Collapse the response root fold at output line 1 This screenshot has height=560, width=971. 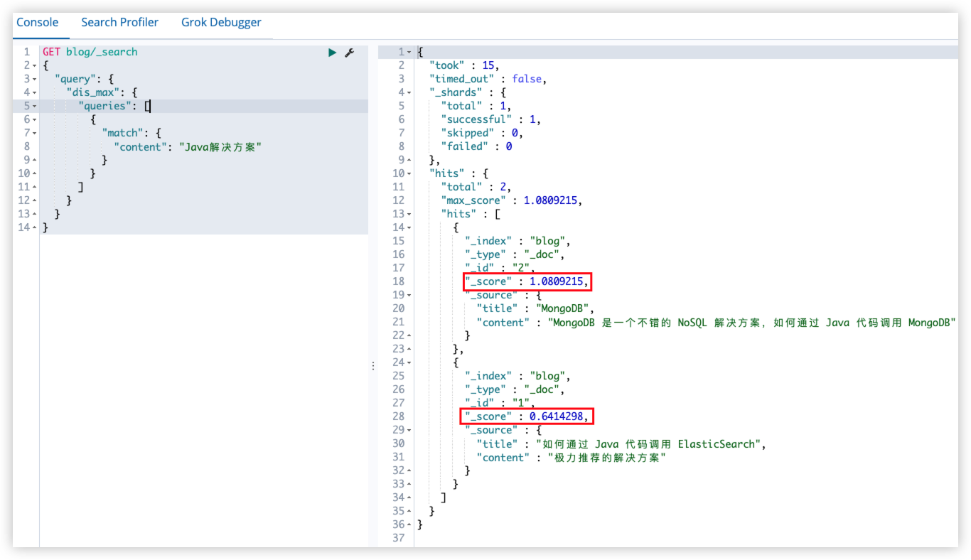point(409,52)
